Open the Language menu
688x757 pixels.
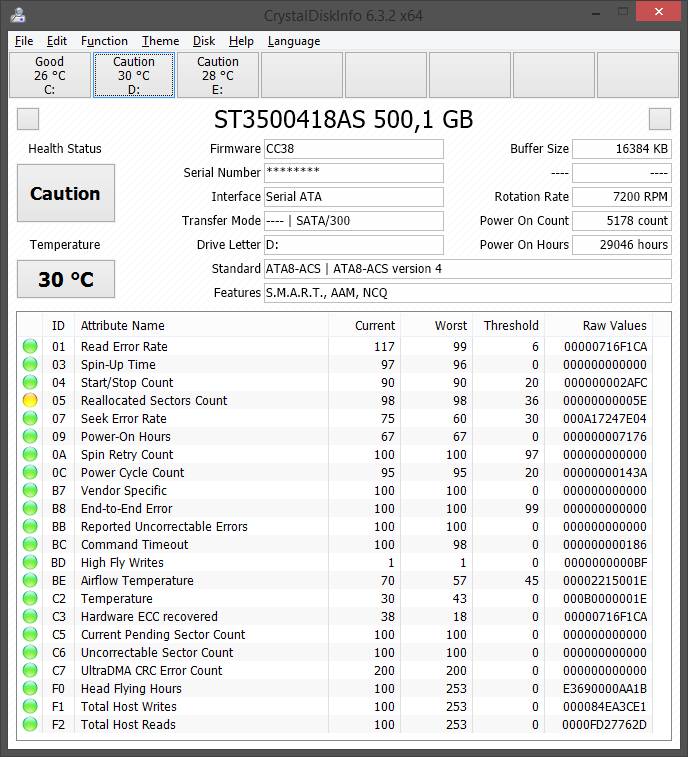[294, 41]
